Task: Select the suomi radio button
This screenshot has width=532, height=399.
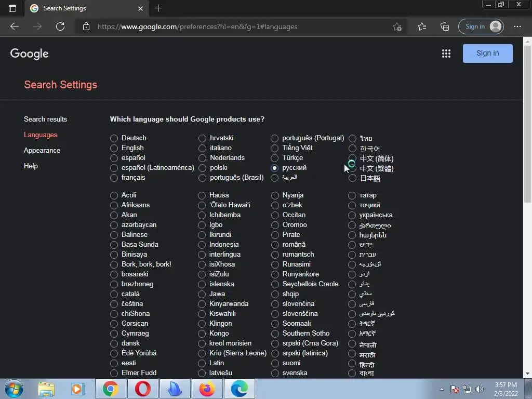Action: pos(275,363)
